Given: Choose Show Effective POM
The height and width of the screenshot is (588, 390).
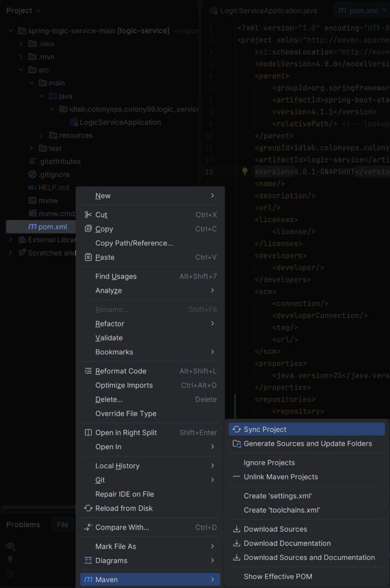Looking at the screenshot, I should pos(306,576).
